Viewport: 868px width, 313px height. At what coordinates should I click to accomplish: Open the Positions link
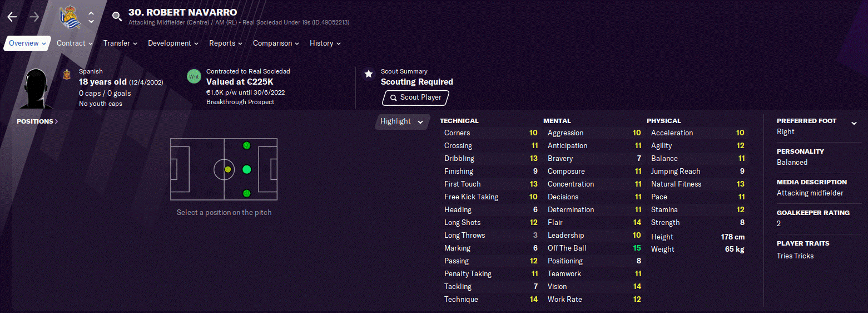click(37, 121)
